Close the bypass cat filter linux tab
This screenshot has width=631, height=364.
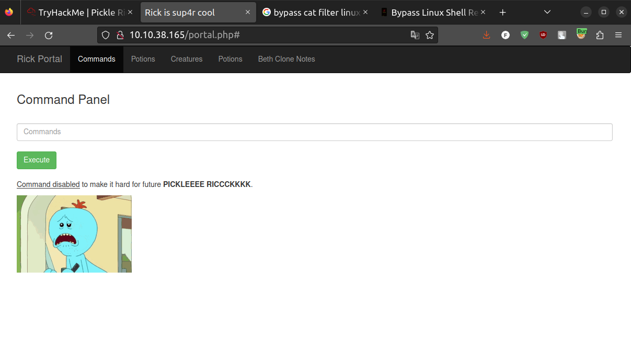coord(365,12)
